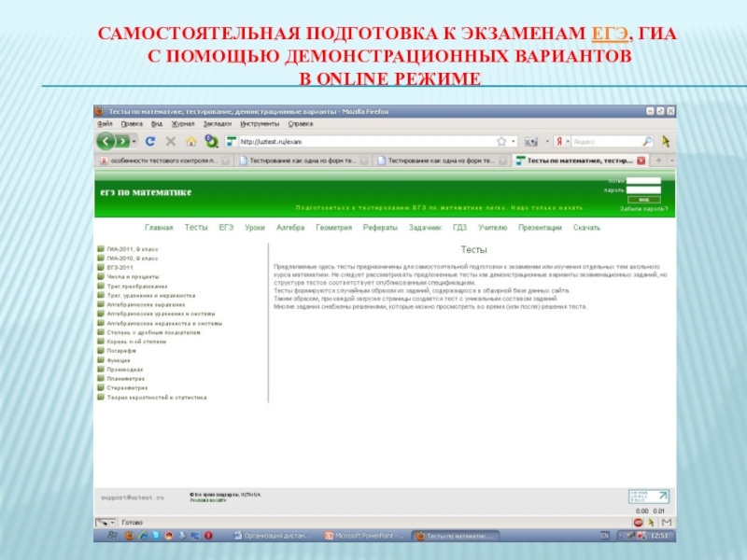Open the Тесты navigation link

tap(196, 228)
